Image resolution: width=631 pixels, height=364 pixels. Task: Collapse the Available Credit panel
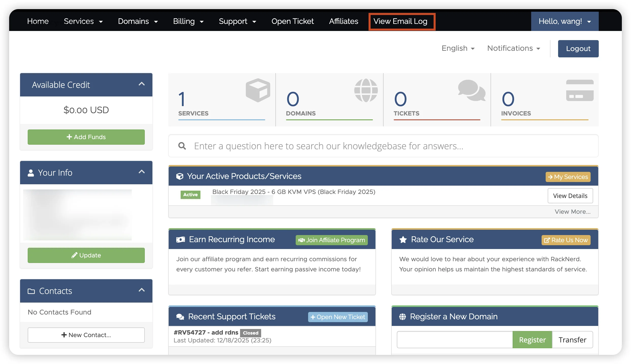coord(141,84)
